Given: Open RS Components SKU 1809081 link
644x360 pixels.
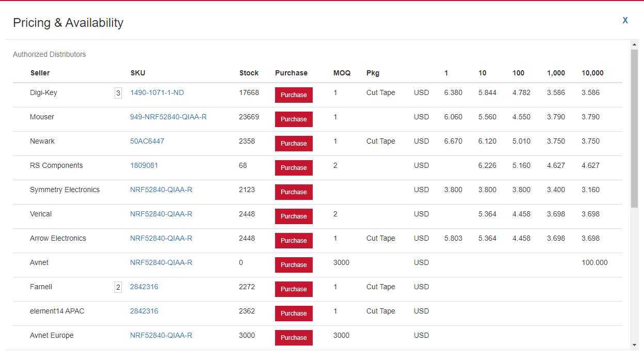Looking at the screenshot, I should pyautogui.click(x=144, y=166).
